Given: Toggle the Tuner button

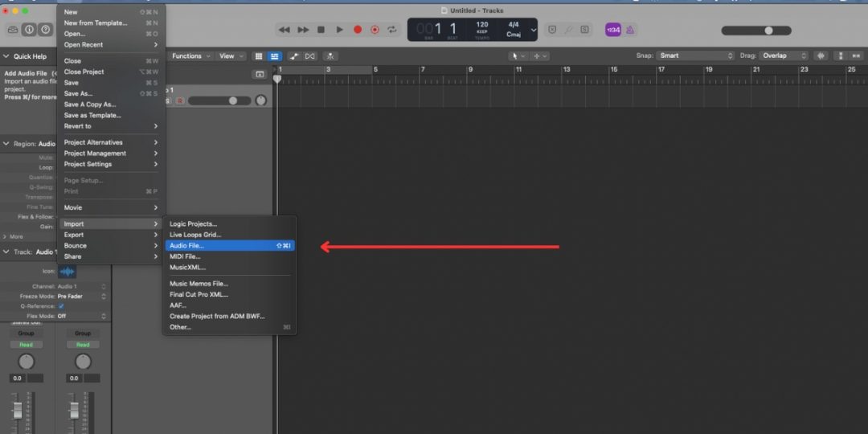Looking at the screenshot, I should point(568,30).
